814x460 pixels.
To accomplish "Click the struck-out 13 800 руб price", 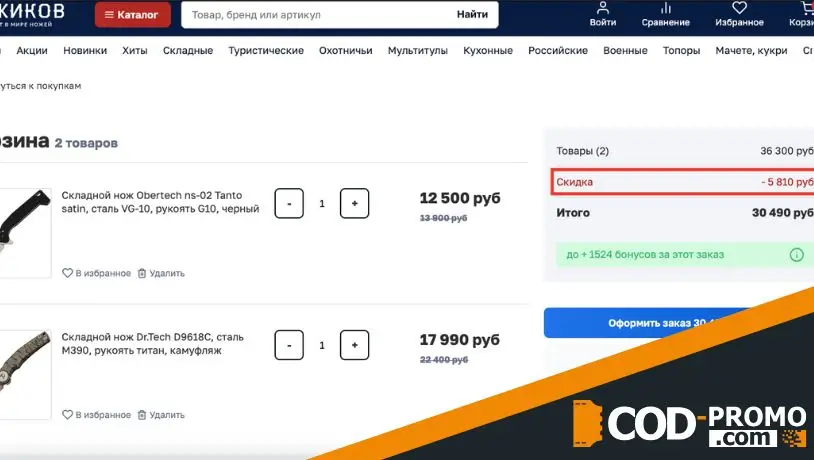I will (x=443, y=218).
